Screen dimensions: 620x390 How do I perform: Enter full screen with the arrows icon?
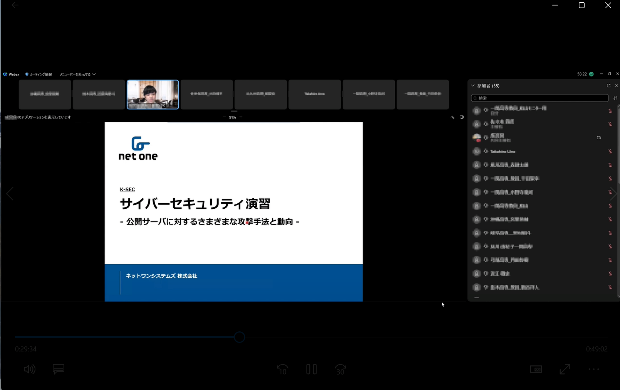(565, 369)
